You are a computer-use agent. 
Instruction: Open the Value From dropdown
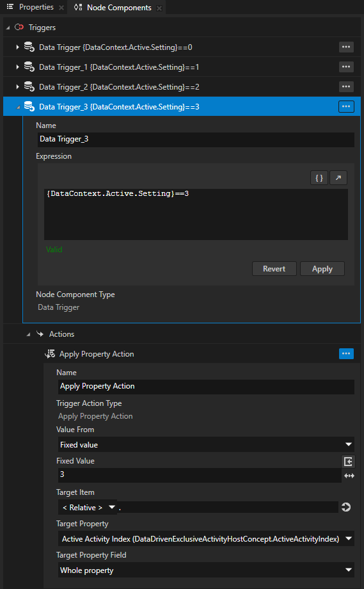pos(206,444)
